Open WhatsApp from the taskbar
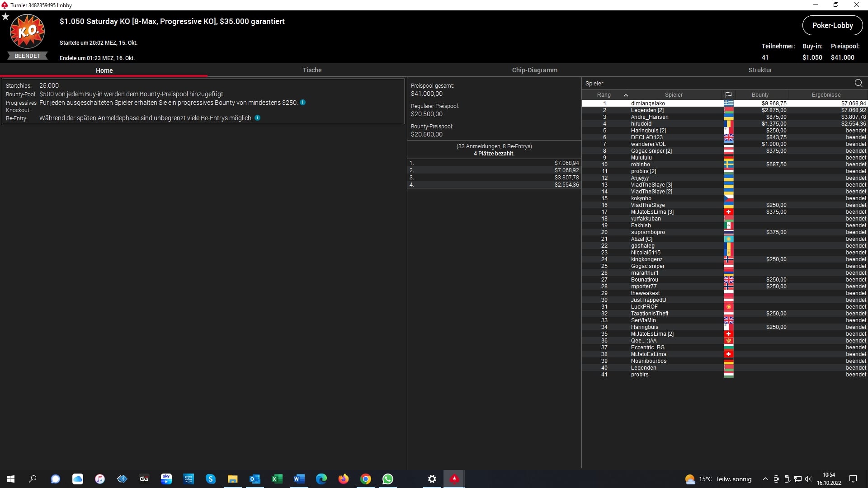The height and width of the screenshot is (488, 868). point(387,479)
